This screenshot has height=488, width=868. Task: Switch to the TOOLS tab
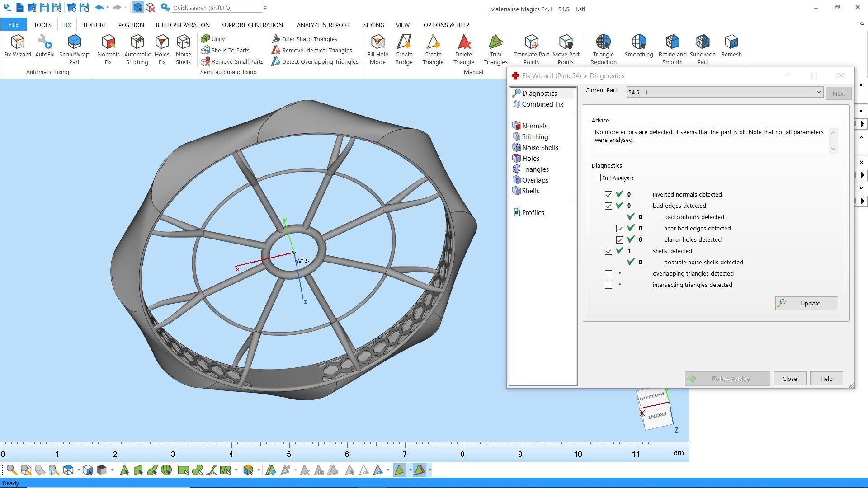tap(42, 25)
